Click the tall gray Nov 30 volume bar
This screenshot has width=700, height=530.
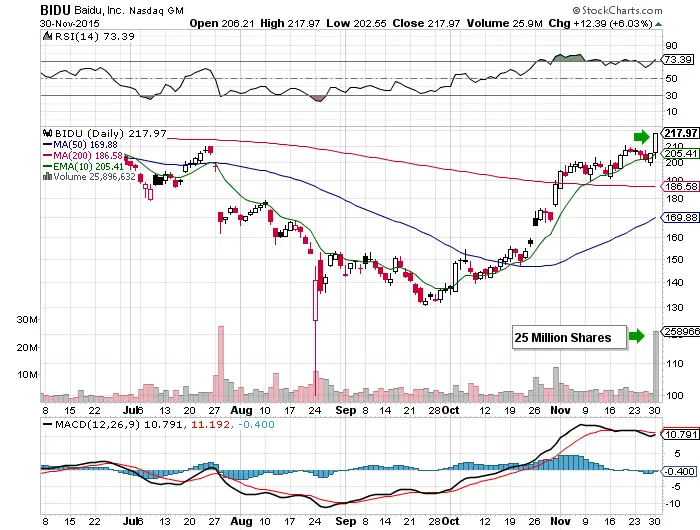(x=656, y=367)
